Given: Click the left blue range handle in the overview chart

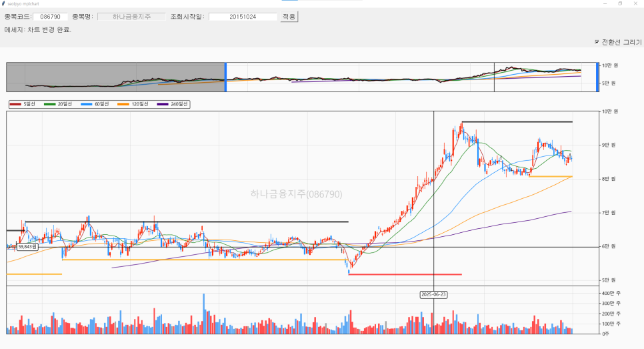Looking at the screenshot, I should (x=225, y=77).
